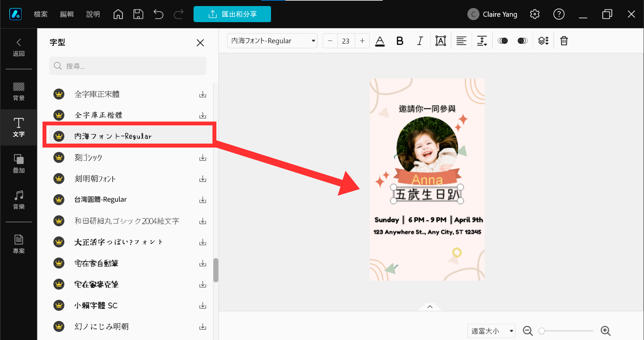The width and height of the screenshot is (644, 340).
Task: Open the 背景 background panel
Action: pos(19,91)
